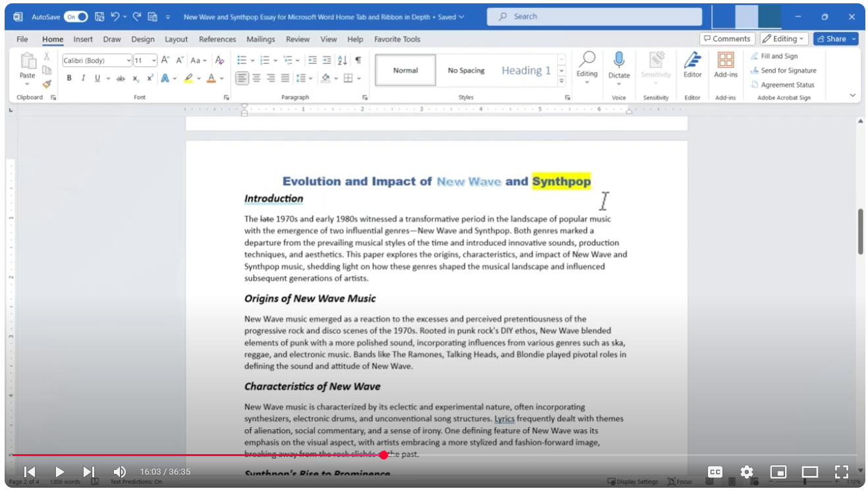Switch to the References tab
This screenshot has height=495, width=868.
217,39
